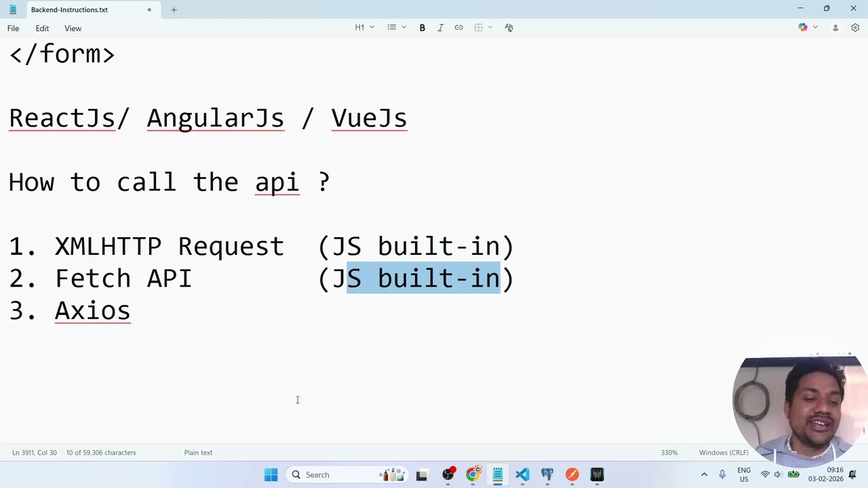Toggle italic formatting

[440, 28]
